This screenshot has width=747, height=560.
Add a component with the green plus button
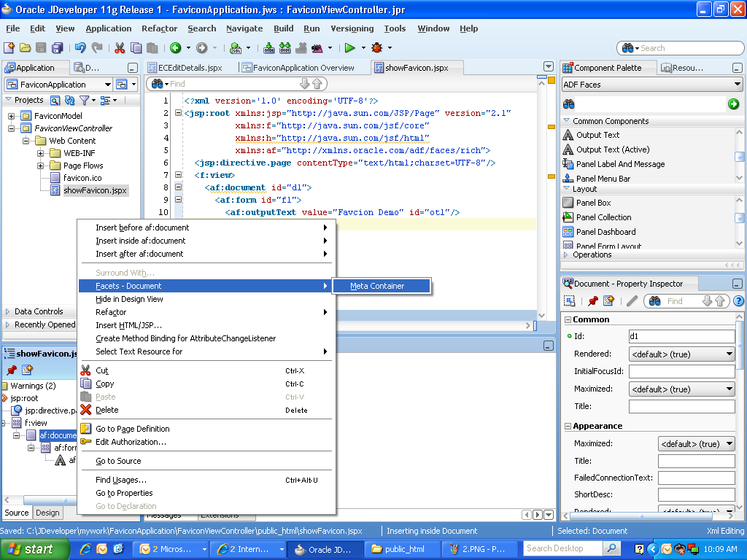click(x=733, y=104)
